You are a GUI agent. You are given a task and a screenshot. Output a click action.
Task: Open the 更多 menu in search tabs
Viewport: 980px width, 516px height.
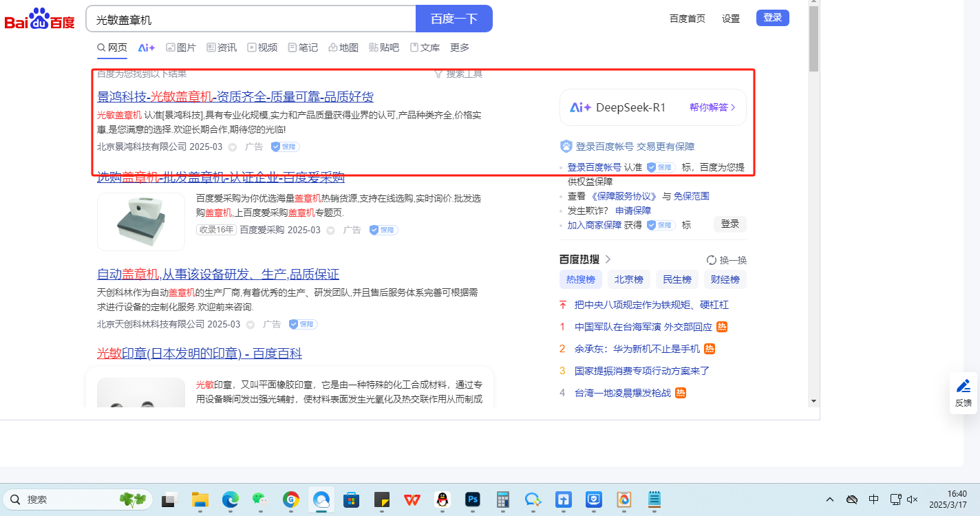point(459,47)
